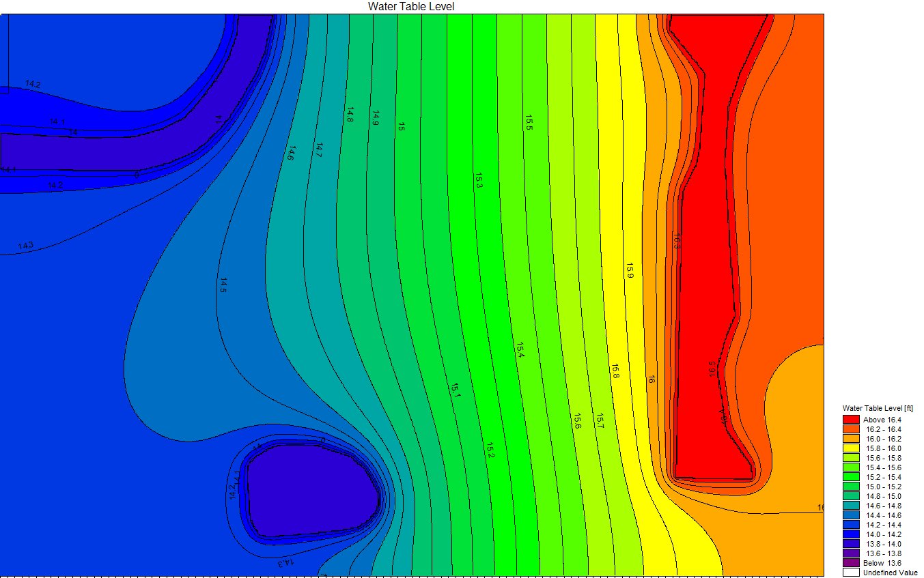Image resolution: width=924 pixels, height=578 pixels.
Task: Click the '15.6 - 15.8' legend label
Action: pyautogui.click(x=884, y=458)
